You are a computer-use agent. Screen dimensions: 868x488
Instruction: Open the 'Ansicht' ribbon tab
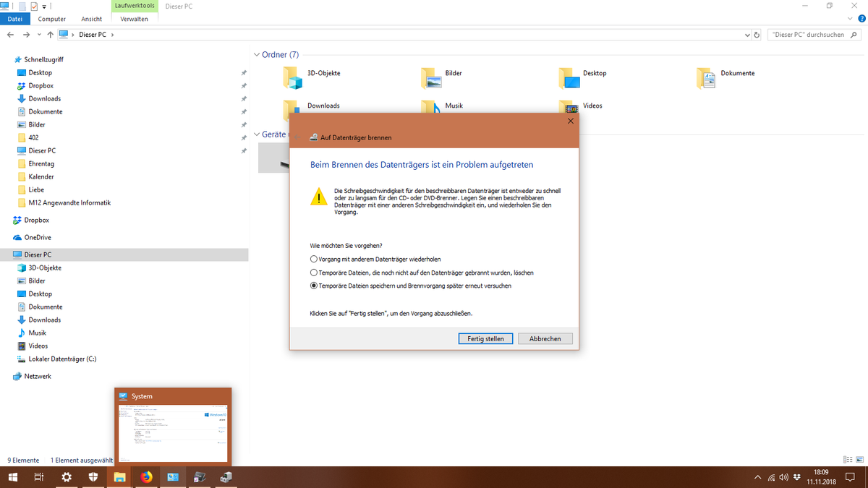coord(92,19)
